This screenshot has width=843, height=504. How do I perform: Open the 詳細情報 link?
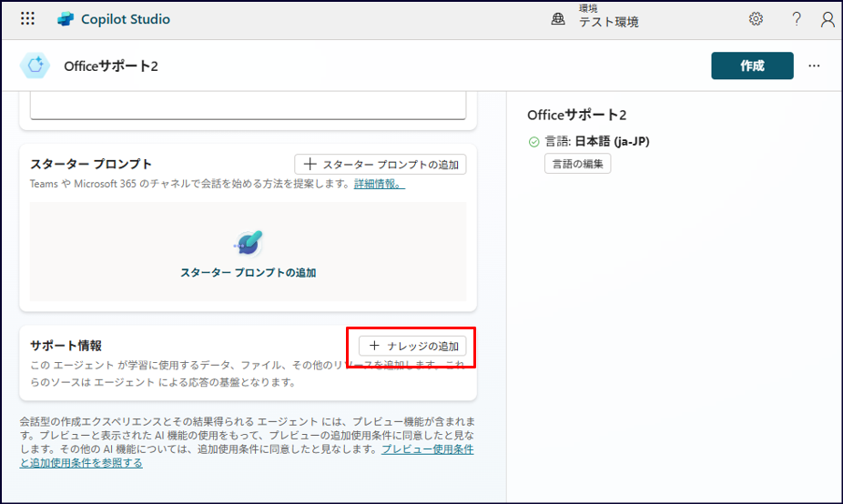click(x=379, y=184)
